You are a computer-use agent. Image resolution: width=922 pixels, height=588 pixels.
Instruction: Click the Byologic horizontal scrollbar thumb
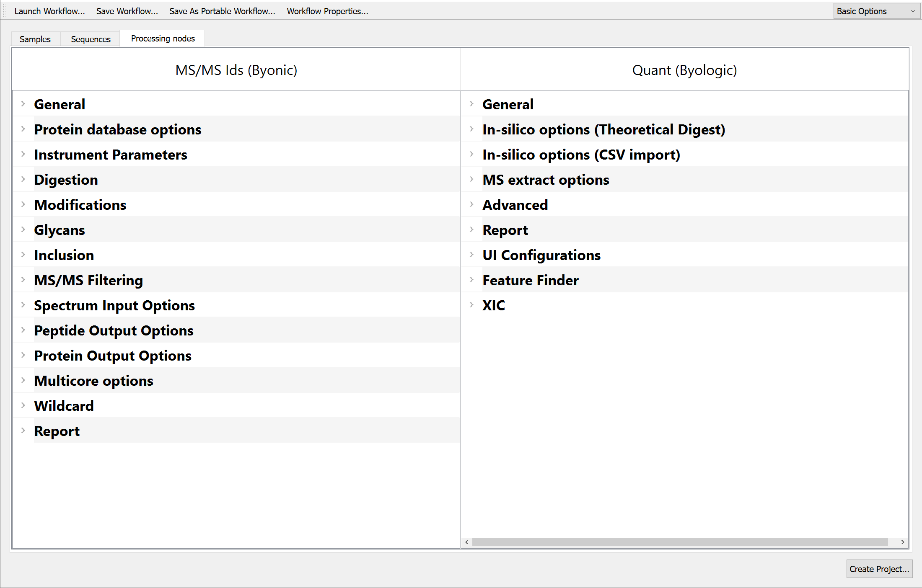(680, 542)
